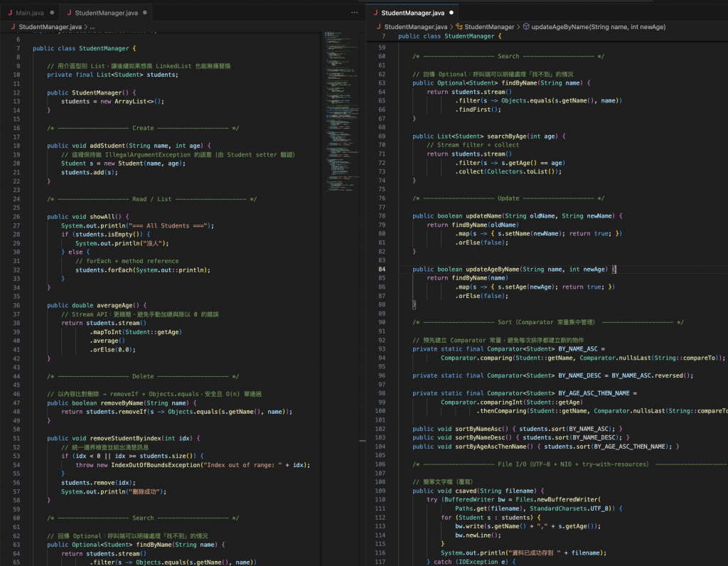The image size is (728, 566).
Task: Click the Update section comment line
Action: (x=508, y=198)
